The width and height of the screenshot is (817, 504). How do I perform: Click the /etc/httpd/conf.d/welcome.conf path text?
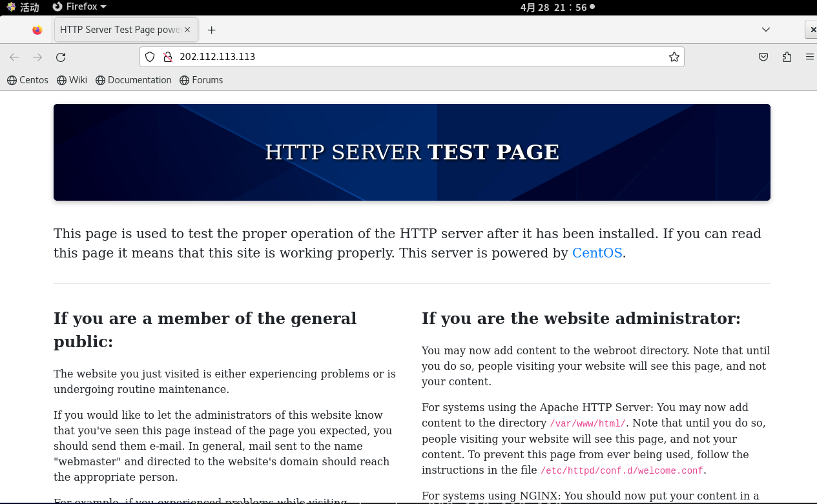pyautogui.click(x=622, y=470)
